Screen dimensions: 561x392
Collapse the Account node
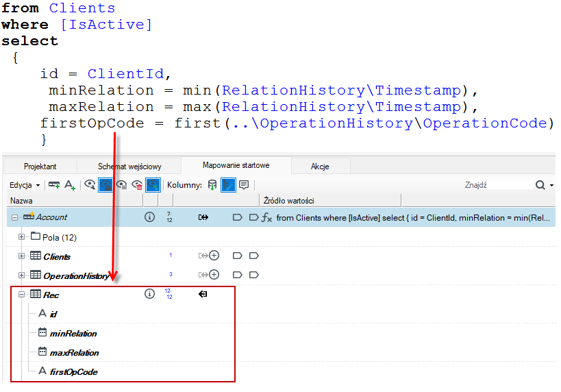(x=14, y=218)
